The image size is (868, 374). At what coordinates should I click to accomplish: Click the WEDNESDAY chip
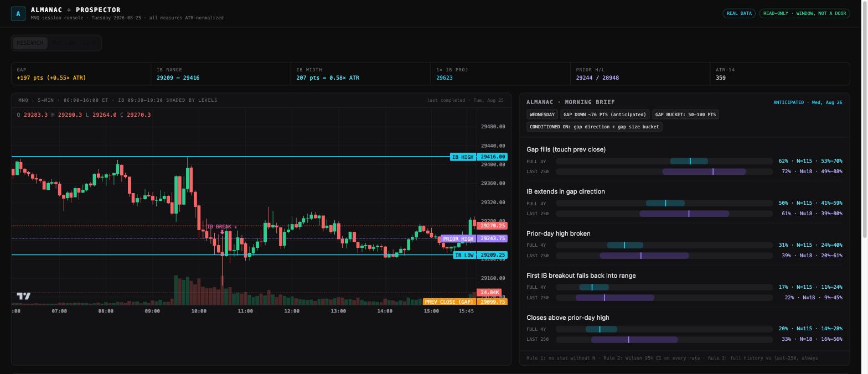point(542,115)
